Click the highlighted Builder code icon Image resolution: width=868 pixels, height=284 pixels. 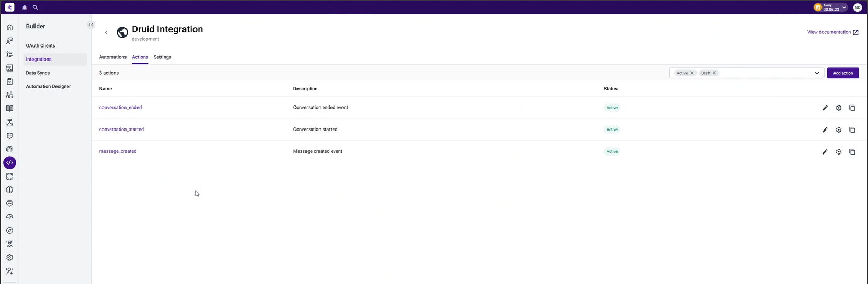point(9,163)
